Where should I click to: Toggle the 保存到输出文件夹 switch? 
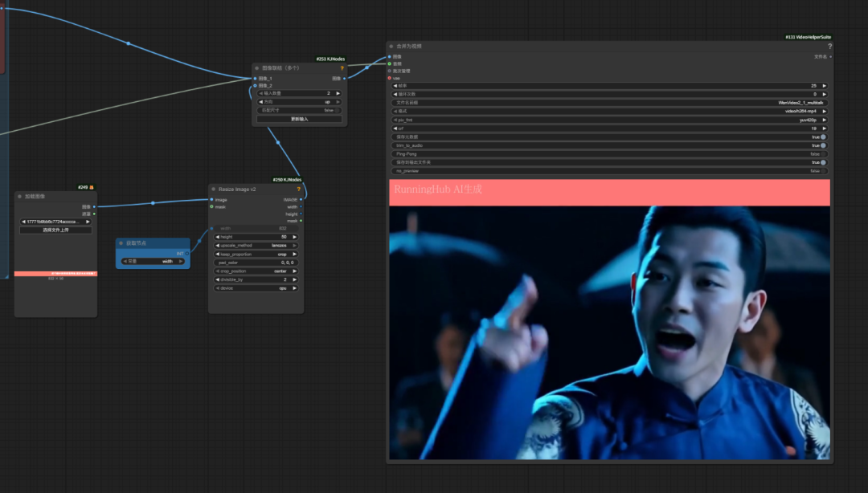823,163
